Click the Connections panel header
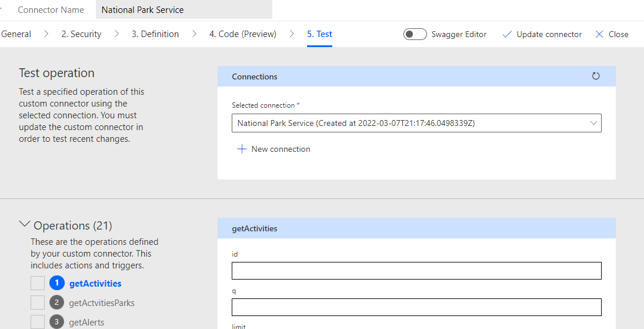 [416, 76]
